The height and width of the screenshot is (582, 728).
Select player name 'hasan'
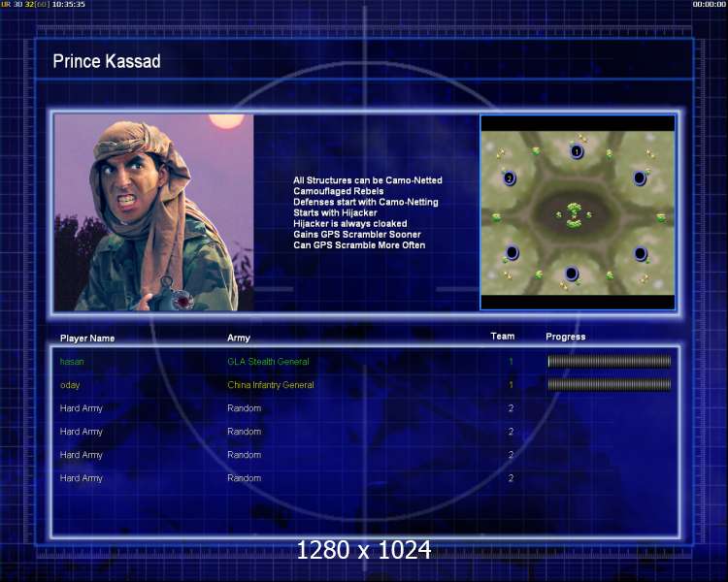72,362
